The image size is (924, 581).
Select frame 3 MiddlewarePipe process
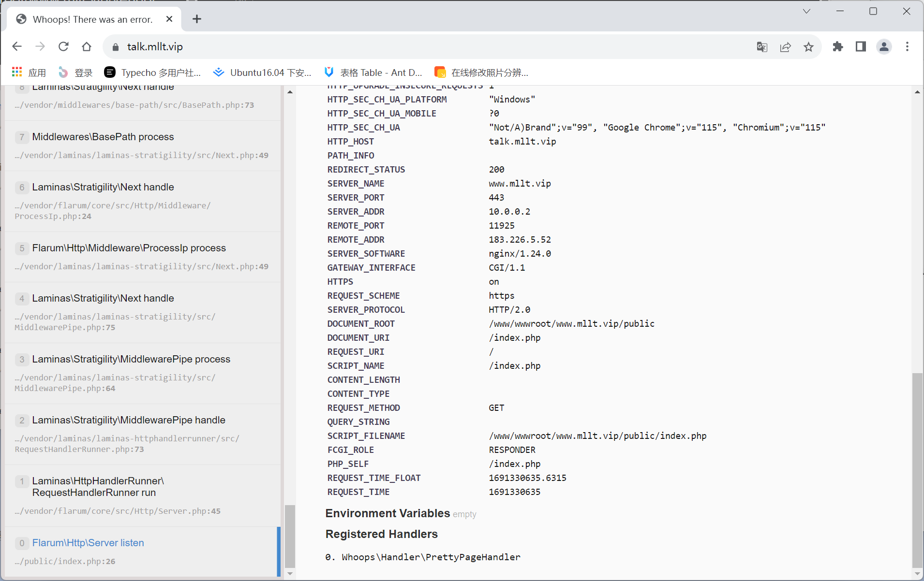(x=143, y=373)
